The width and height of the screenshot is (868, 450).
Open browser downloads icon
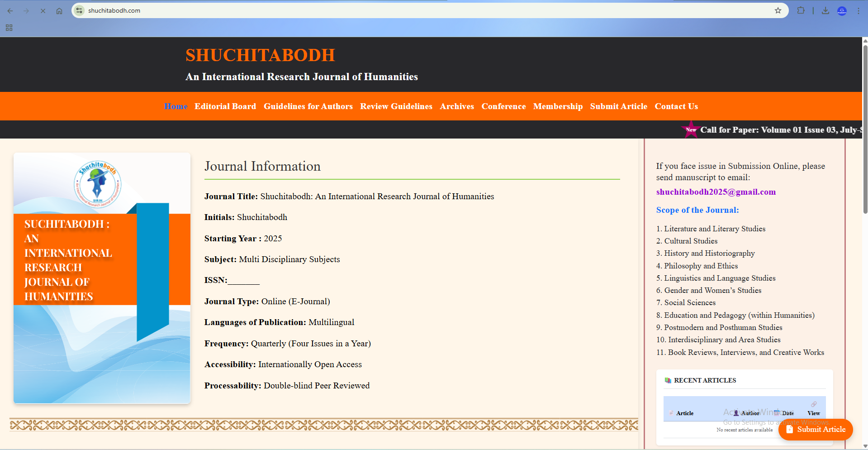(x=825, y=10)
